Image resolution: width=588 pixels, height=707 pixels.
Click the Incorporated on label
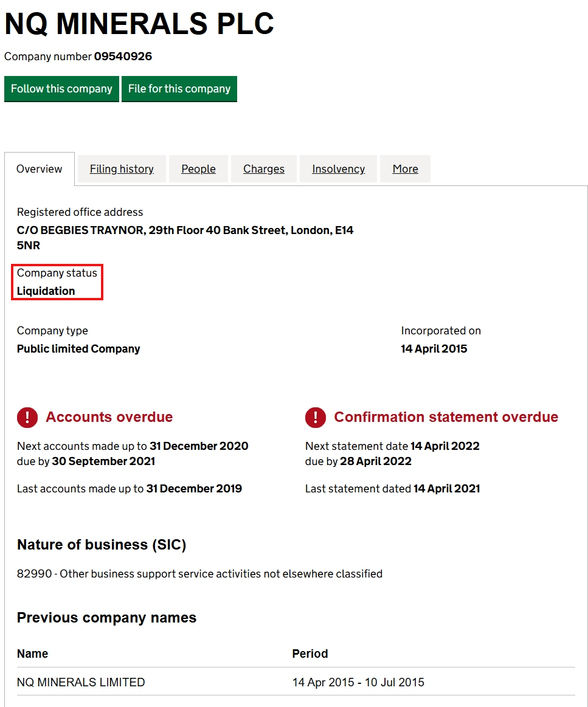(441, 331)
